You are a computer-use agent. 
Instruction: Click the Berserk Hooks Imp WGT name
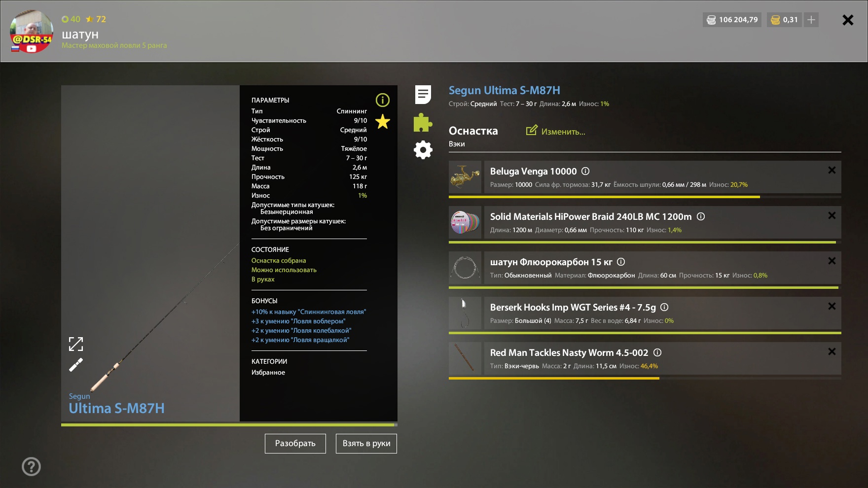pos(573,307)
